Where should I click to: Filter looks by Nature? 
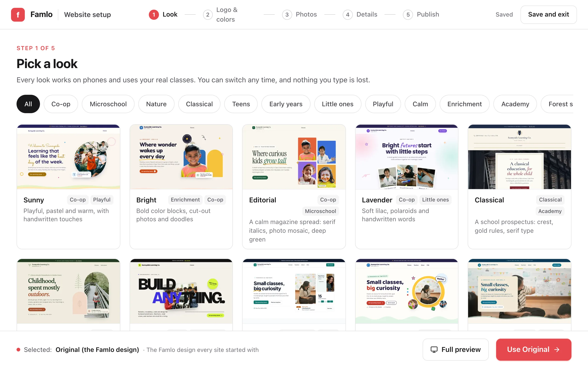pos(156,104)
